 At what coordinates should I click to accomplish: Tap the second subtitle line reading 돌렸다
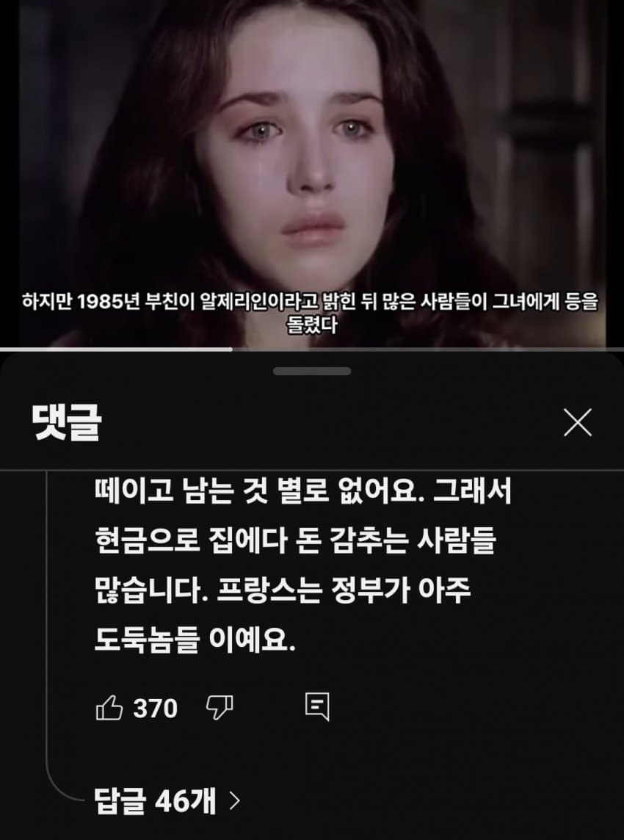(x=312, y=326)
